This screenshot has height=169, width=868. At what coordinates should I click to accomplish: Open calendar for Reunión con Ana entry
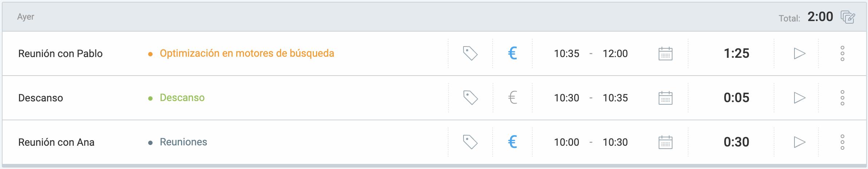pyautogui.click(x=665, y=142)
